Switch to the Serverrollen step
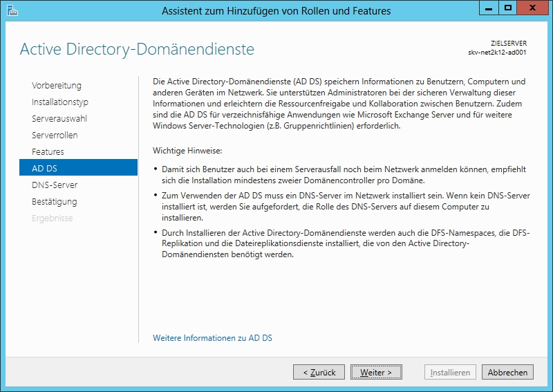Screen dimensions: 553x392 pos(55,136)
